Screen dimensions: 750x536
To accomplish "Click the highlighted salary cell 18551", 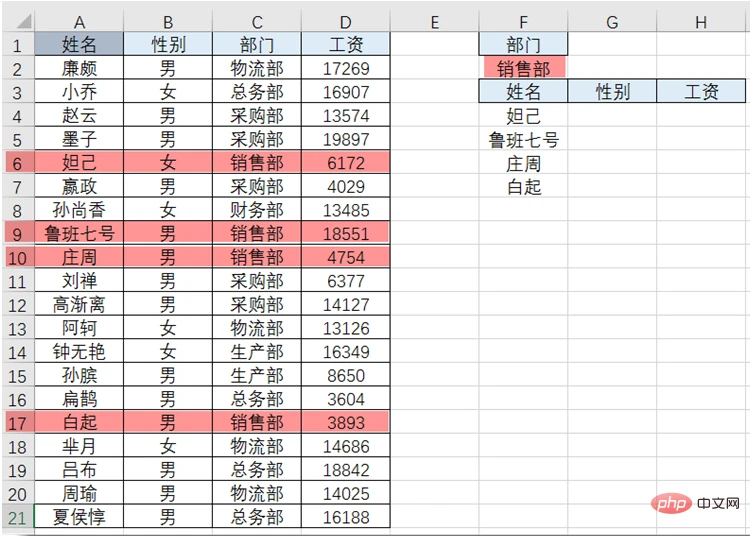I will 346,233.
